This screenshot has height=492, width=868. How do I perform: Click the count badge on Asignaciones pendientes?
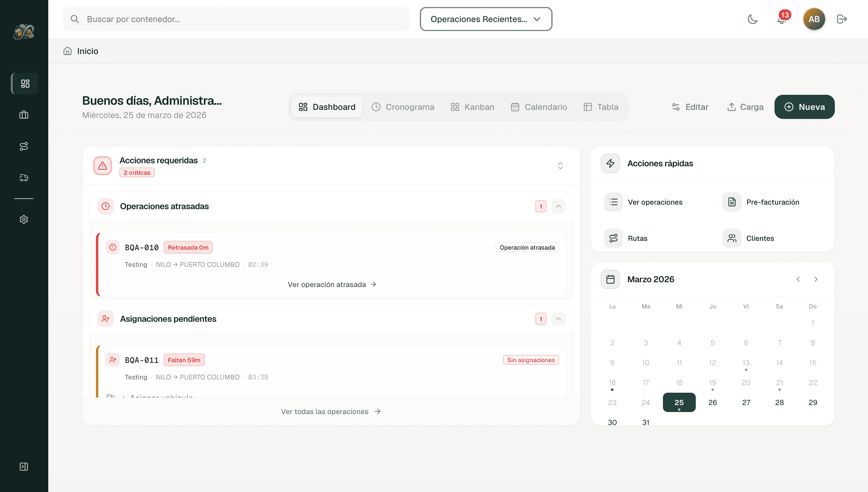[x=541, y=319]
